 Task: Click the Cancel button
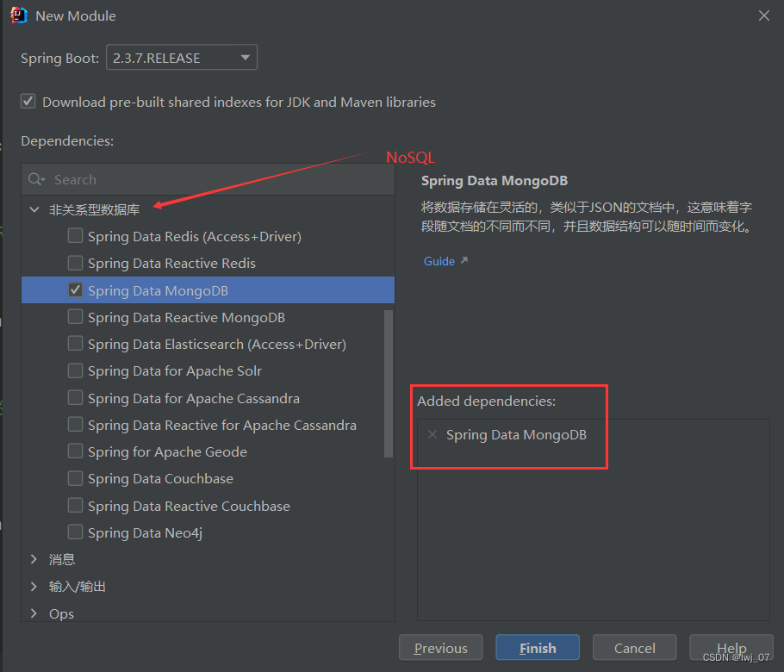tap(634, 648)
